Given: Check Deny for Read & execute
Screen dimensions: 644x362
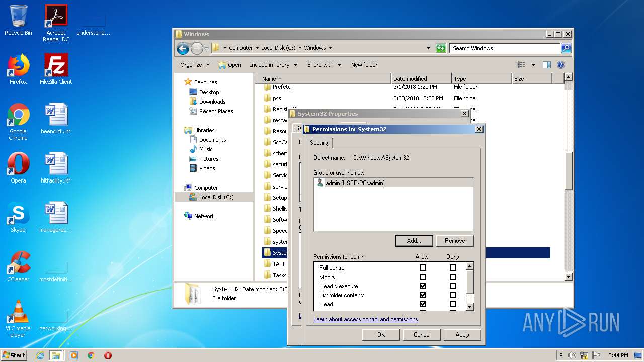Looking at the screenshot, I should (x=453, y=286).
